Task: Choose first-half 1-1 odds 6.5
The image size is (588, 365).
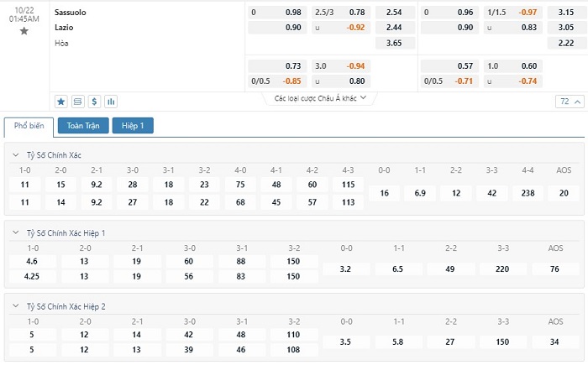Action: (x=398, y=269)
